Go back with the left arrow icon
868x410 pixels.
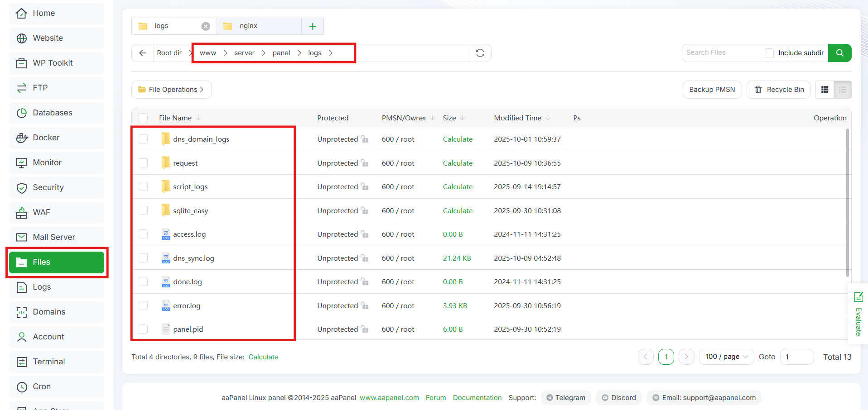coord(143,53)
